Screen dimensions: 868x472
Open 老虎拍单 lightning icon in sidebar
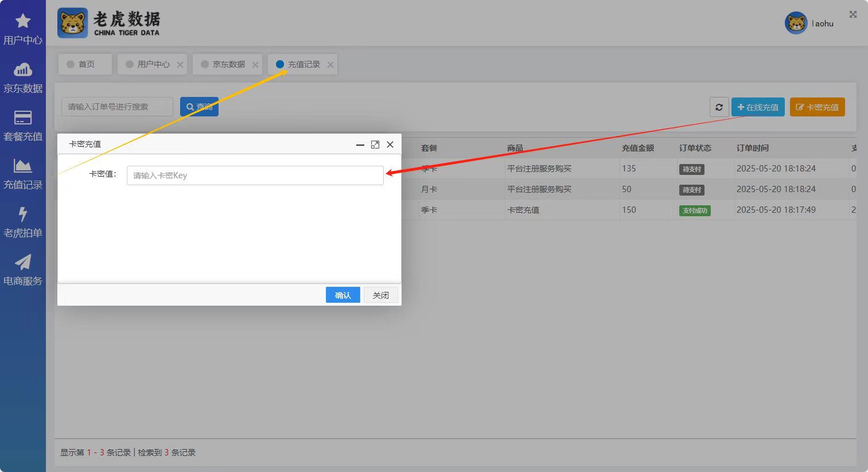23,214
